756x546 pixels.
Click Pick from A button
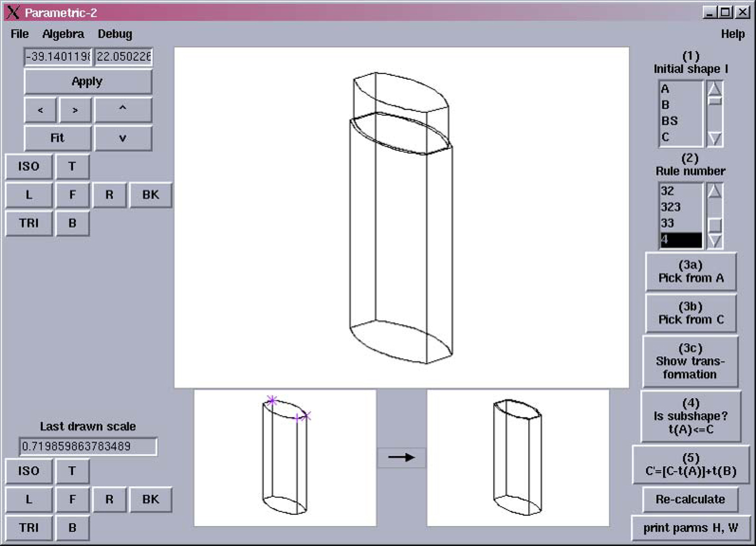click(x=691, y=272)
